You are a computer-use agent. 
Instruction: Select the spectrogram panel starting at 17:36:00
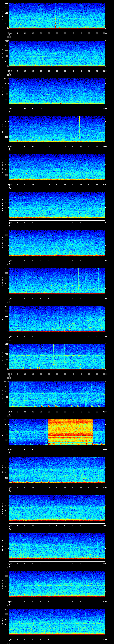[x=57, y=281]
